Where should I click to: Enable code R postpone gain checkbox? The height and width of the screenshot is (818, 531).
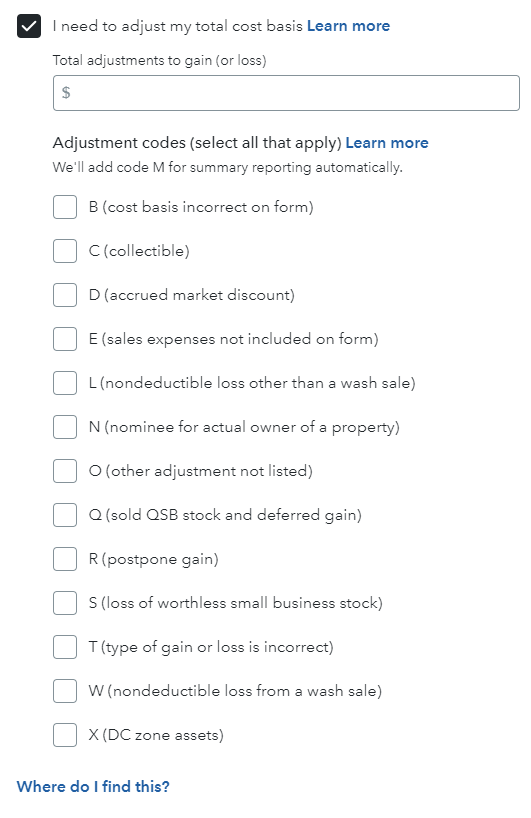(x=65, y=559)
